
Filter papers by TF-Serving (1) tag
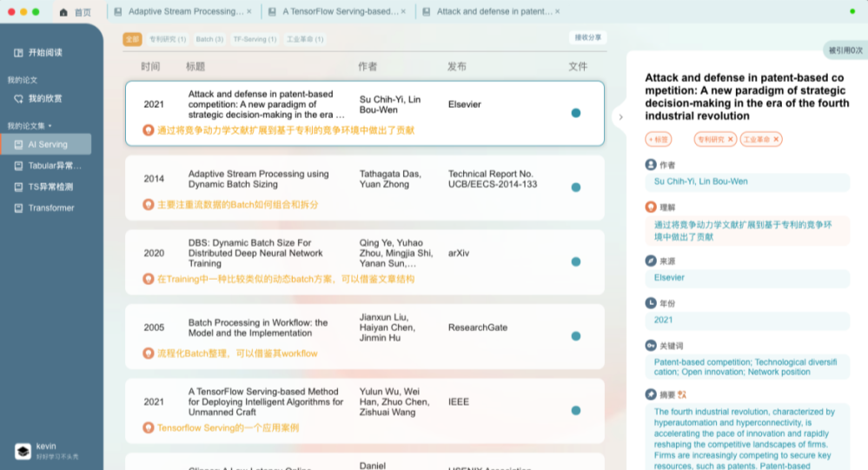(x=255, y=39)
